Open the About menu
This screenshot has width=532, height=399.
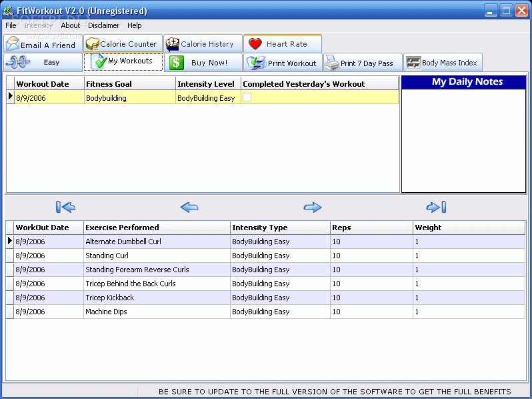(x=71, y=25)
